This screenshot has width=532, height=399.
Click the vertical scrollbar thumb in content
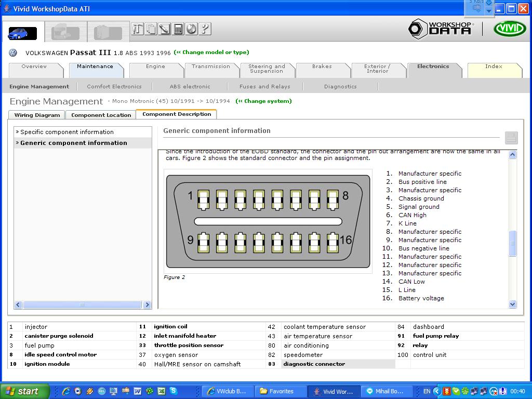point(513,243)
